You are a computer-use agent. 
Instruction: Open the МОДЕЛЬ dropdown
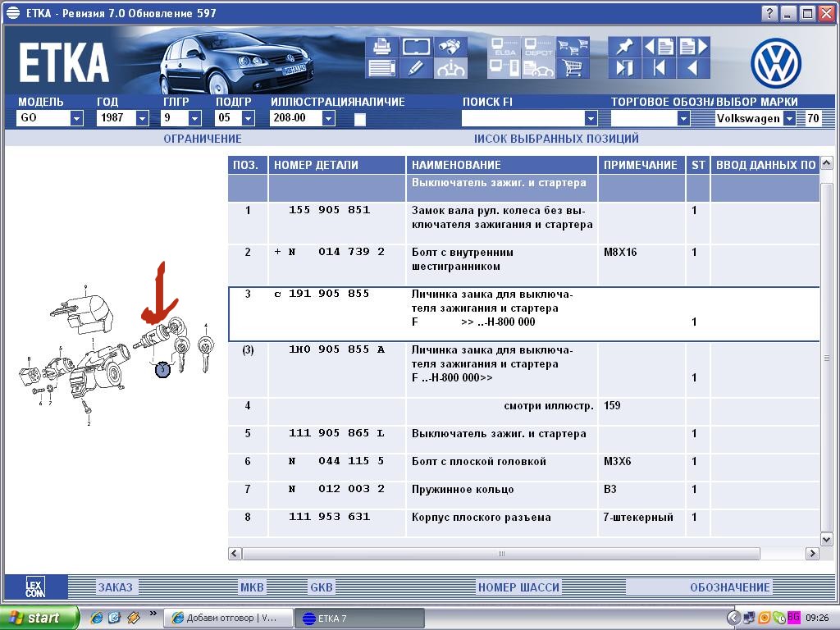coord(76,118)
